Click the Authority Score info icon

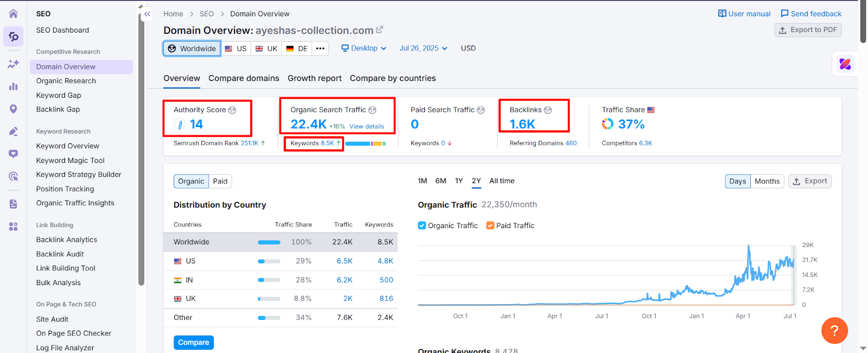(x=232, y=110)
